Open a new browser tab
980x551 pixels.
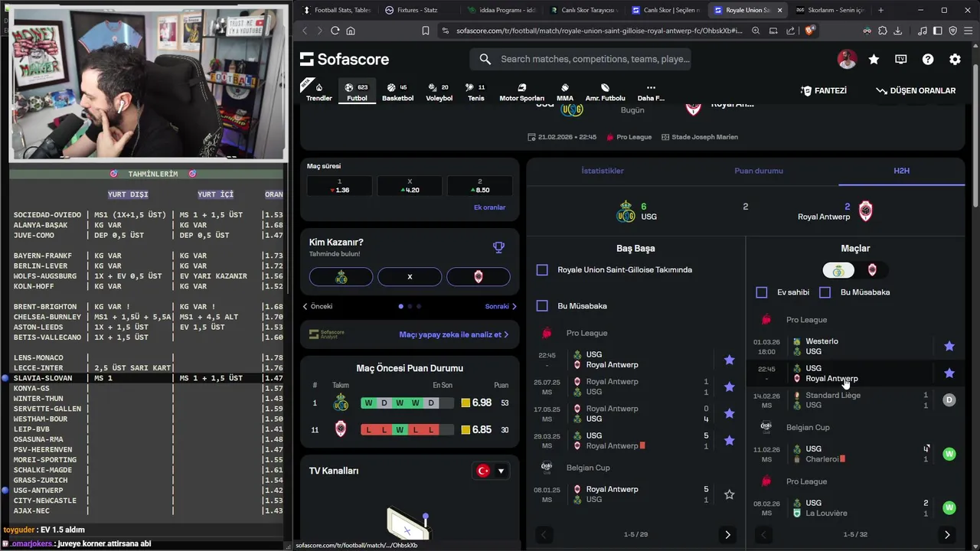pos(880,10)
